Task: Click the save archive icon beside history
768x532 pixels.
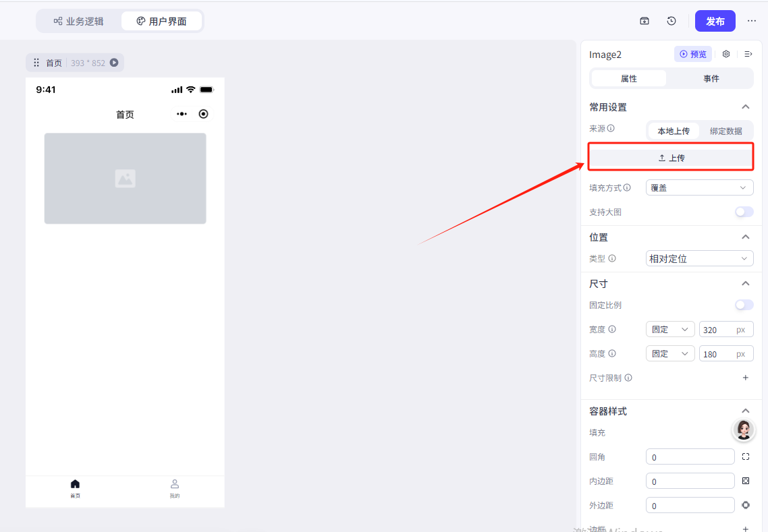Action: [x=644, y=21]
